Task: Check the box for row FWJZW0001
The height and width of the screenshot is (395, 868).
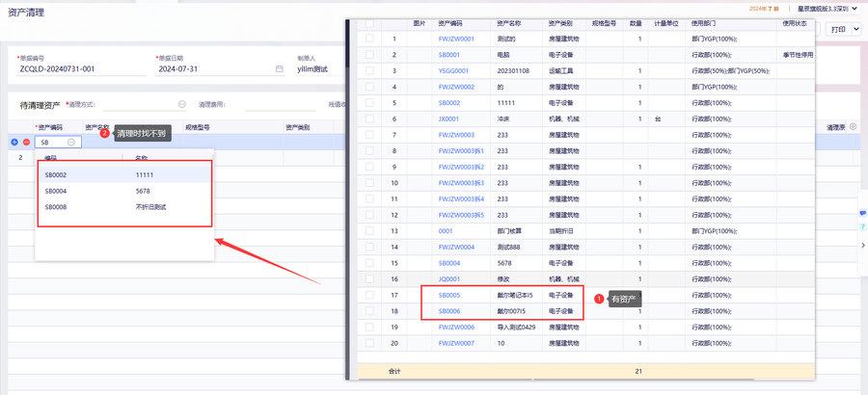Action: coord(369,39)
